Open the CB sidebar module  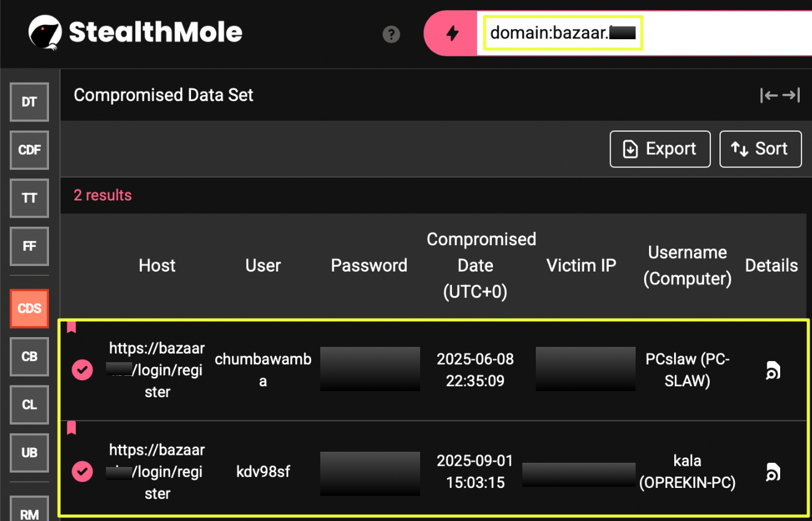(x=29, y=357)
